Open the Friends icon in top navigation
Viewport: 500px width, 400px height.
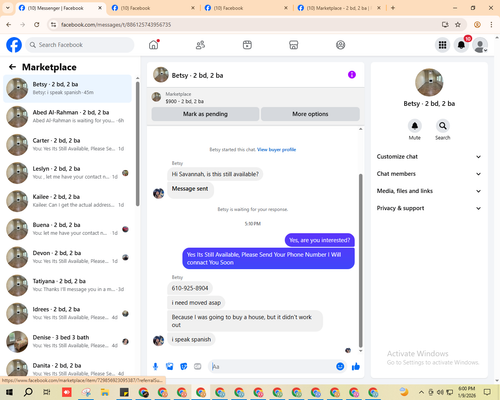pyautogui.click(x=200, y=45)
